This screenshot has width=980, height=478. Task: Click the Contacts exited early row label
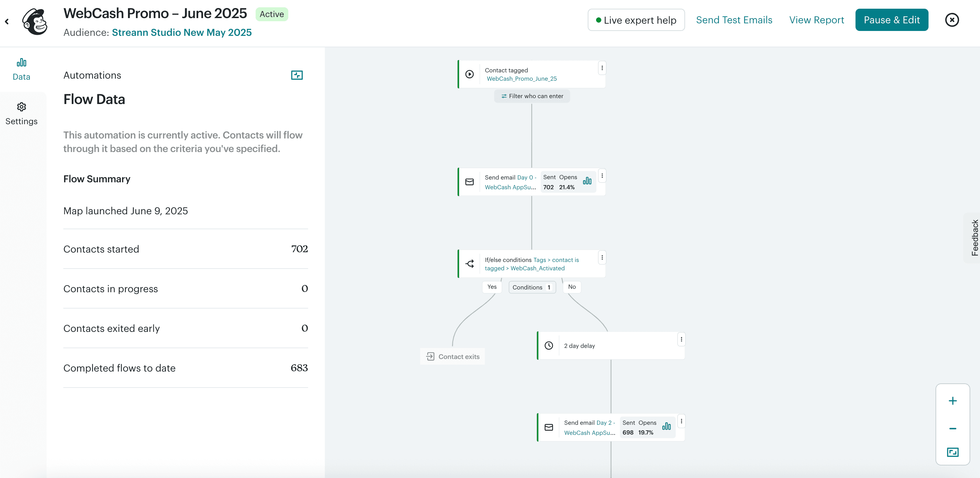point(112,328)
